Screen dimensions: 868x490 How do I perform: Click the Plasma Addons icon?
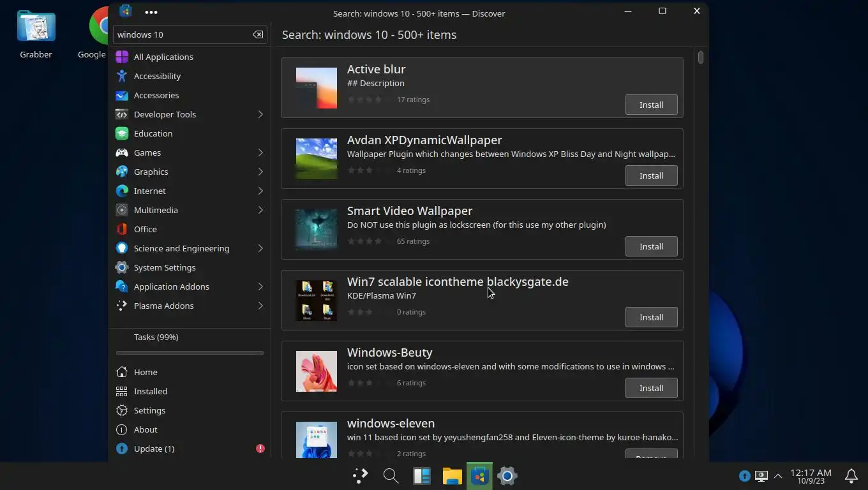[x=122, y=306]
